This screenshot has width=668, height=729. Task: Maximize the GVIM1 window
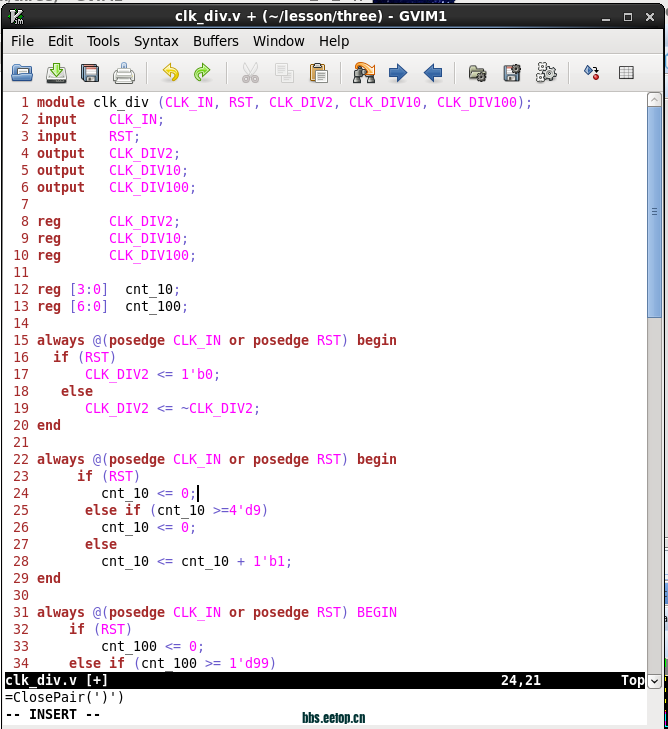[x=628, y=18]
